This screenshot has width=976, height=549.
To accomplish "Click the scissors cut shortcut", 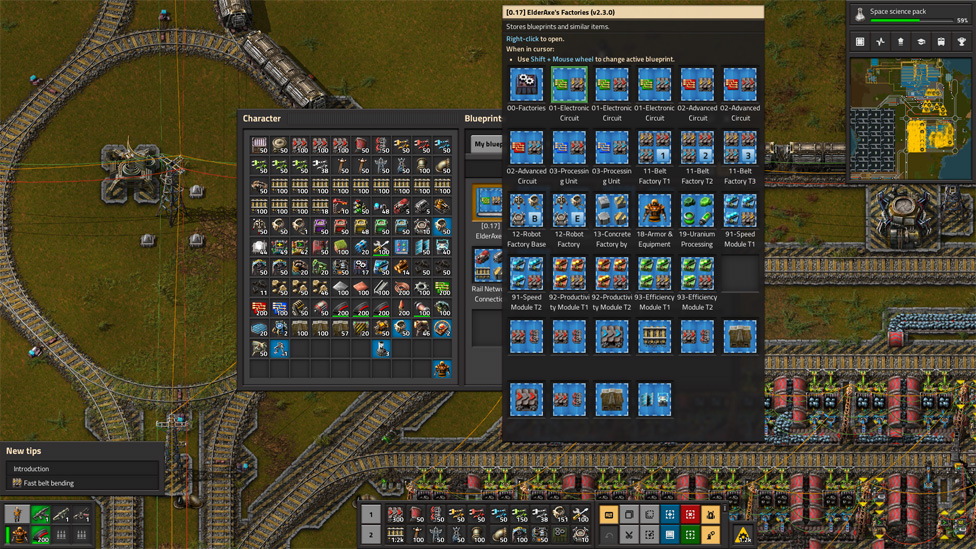I will pos(629,535).
